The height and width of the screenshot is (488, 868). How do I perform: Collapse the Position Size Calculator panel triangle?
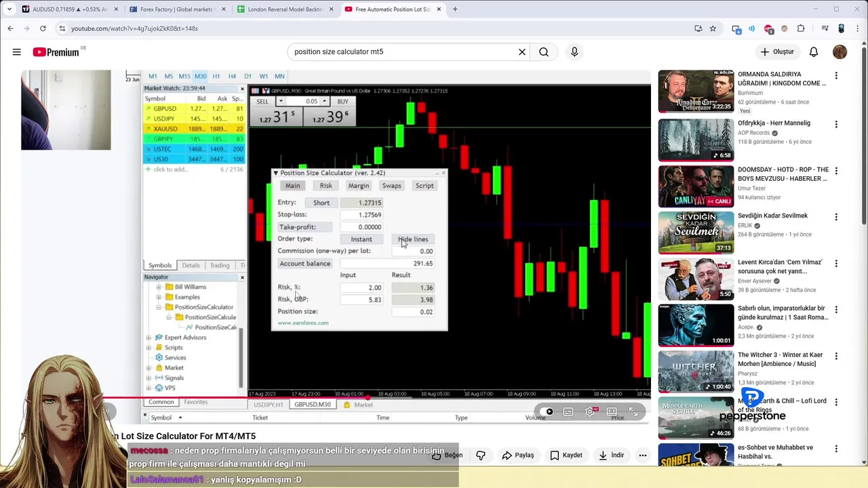pos(275,173)
